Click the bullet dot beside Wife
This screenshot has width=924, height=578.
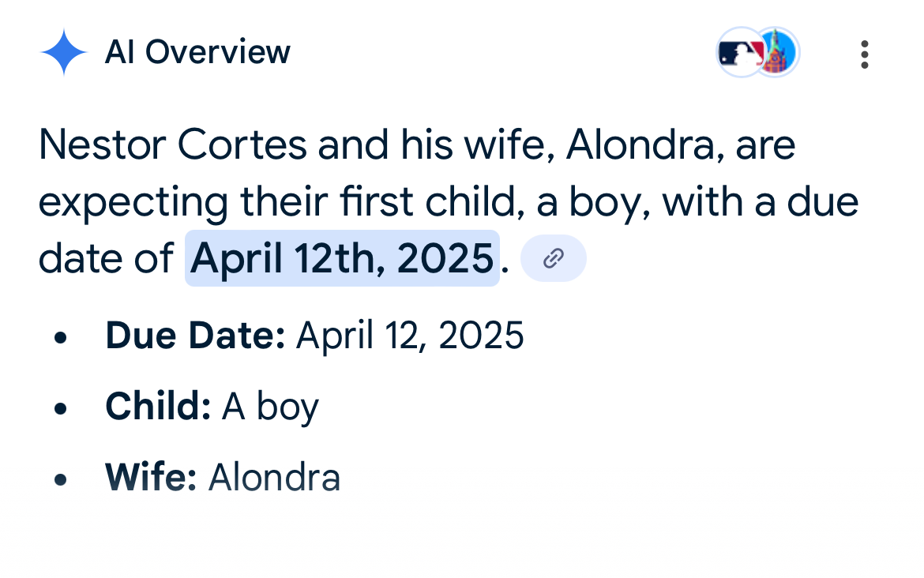pyautogui.click(x=60, y=479)
